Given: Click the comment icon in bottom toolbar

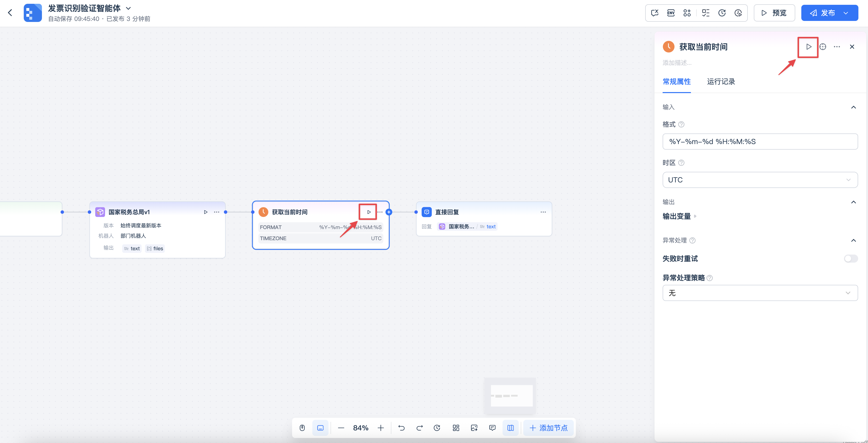Looking at the screenshot, I should pyautogui.click(x=492, y=428).
